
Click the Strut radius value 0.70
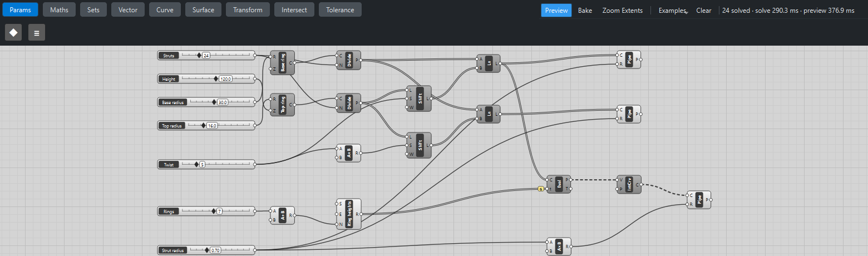pyautogui.click(x=215, y=250)
